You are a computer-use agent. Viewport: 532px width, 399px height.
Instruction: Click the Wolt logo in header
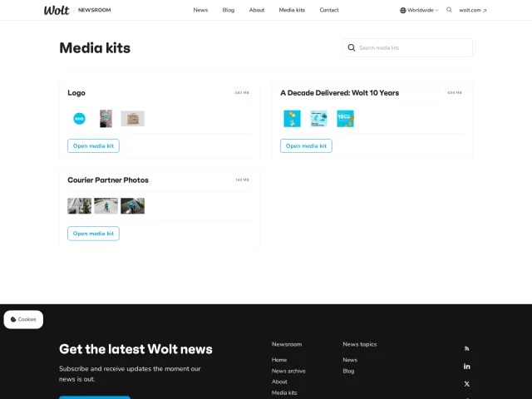click(57, 10)
